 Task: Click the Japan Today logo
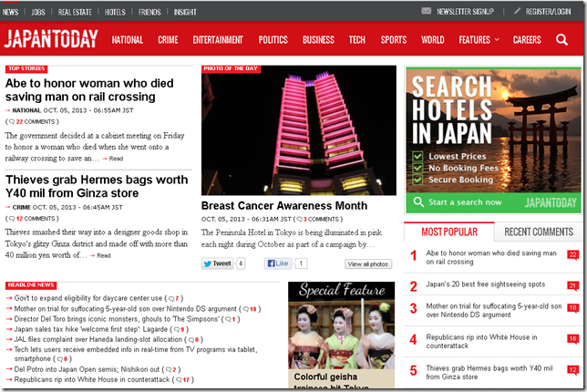pyautogui.click(x=51, y=40)
